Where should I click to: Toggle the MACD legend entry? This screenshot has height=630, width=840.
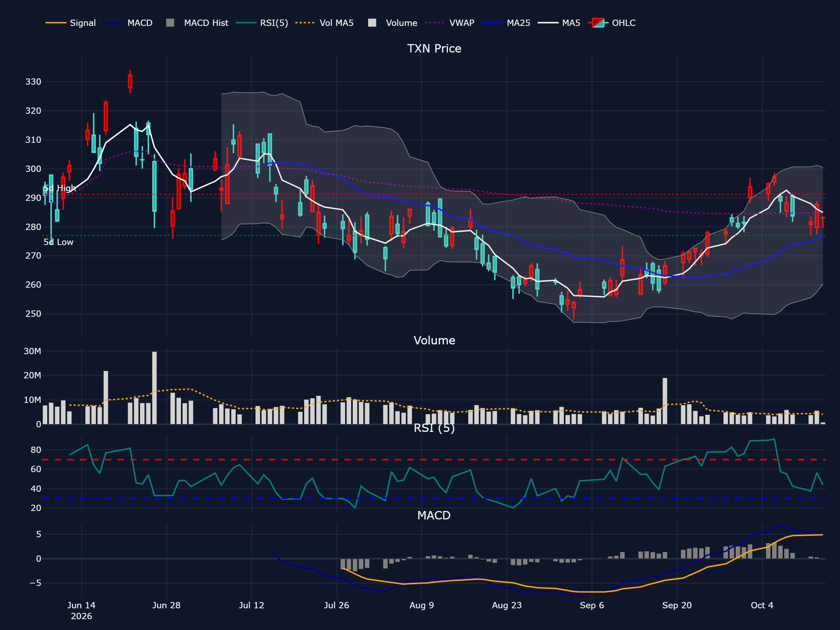(128, 23)
